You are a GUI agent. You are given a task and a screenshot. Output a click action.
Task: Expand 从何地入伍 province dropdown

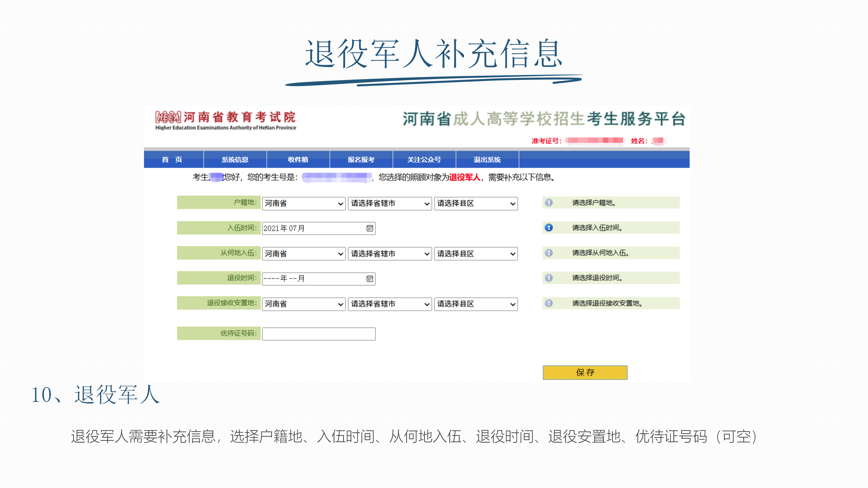pyautogui.click(x=304, y=254)
